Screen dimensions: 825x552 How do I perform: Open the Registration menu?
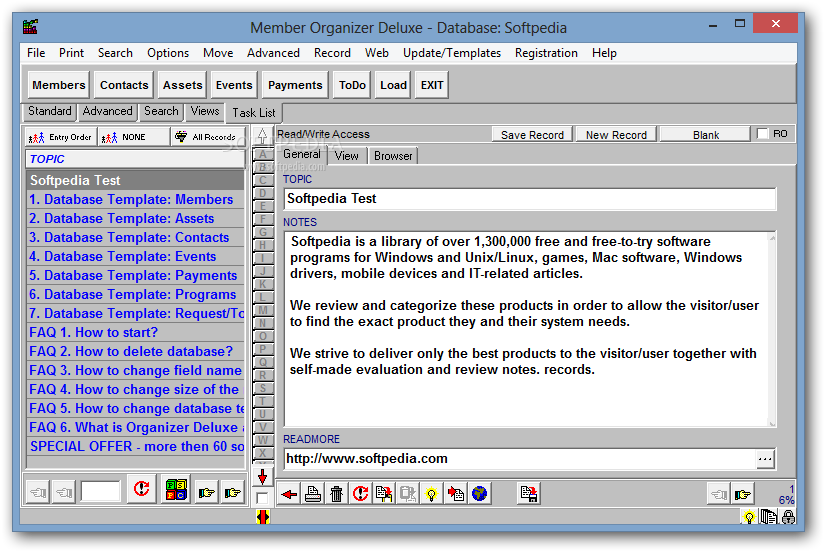tap(546, 53)
